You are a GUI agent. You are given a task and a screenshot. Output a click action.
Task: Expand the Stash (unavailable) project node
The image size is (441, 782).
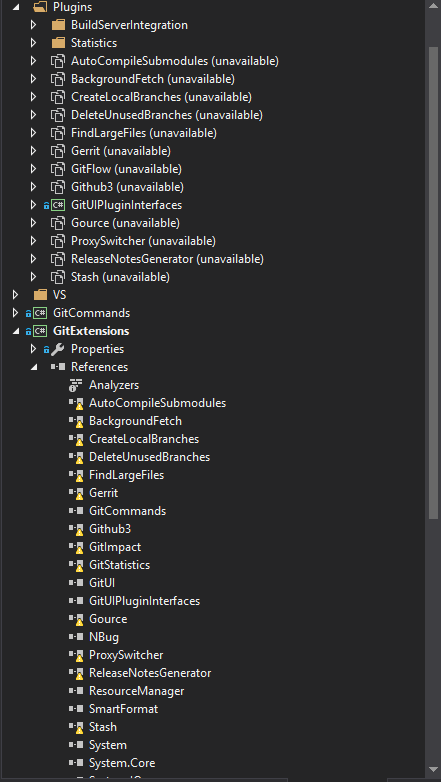pos(33,277)
